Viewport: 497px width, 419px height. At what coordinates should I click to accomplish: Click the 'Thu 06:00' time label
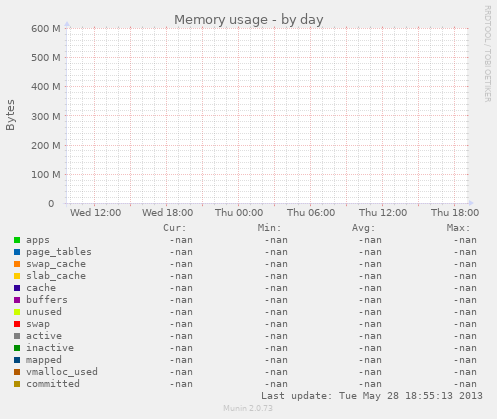(311, 213)
